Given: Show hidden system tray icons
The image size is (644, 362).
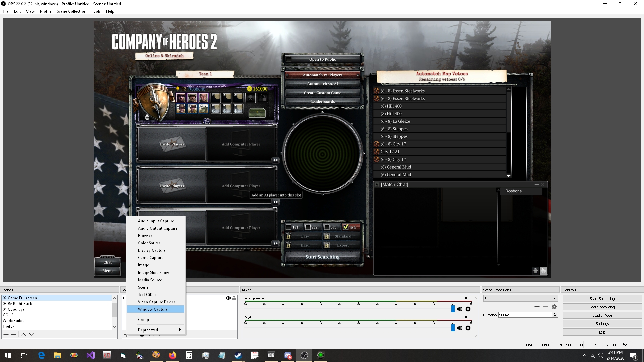Looking at the screenshot, I should pos(585,355).
